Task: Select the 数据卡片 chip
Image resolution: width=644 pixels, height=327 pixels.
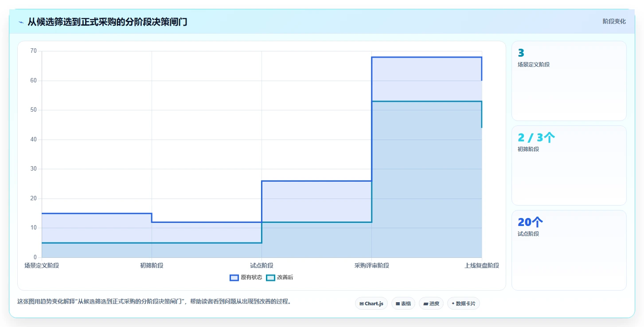Action: (x=463, y=304)
